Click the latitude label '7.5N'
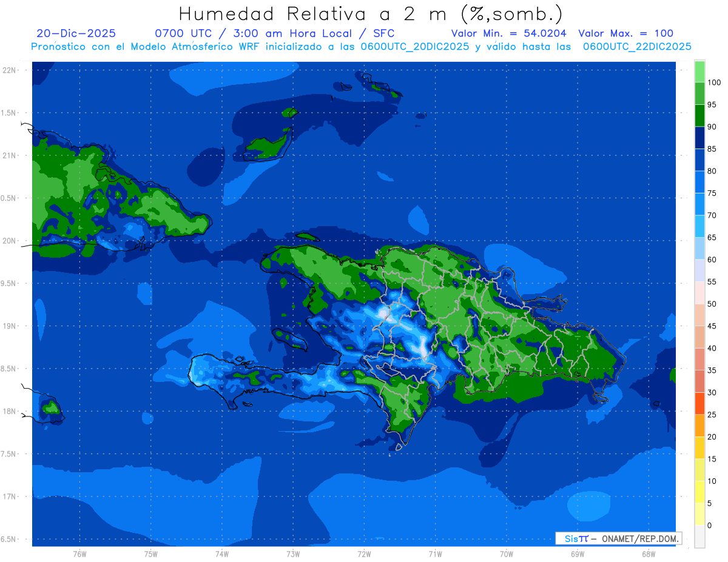 click(x=8, y=454)
